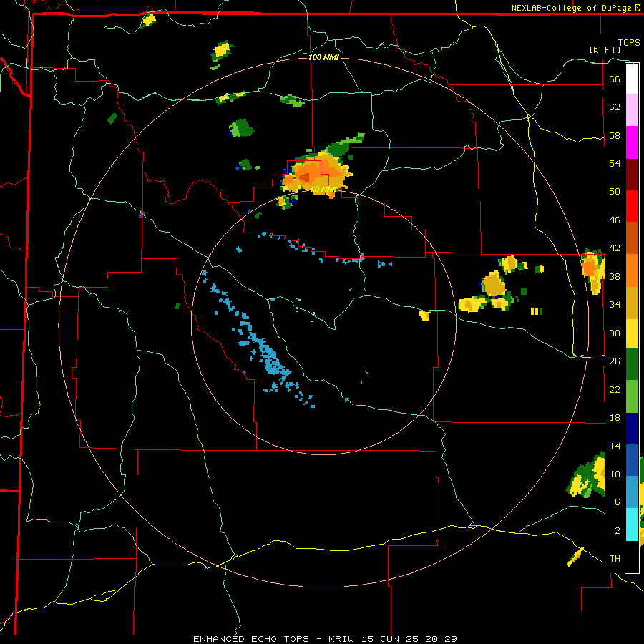
Task: Click the 58 legend label
Action: [615, 135]
